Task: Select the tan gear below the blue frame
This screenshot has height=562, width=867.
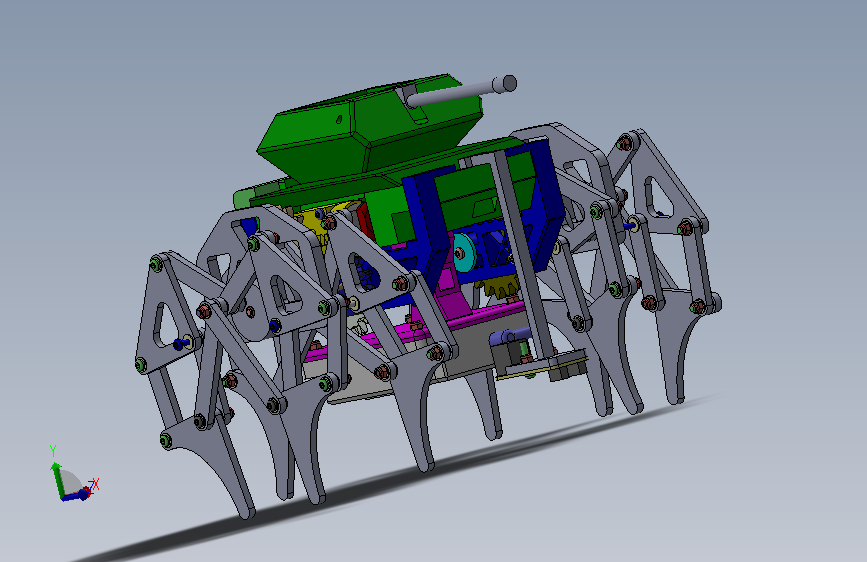Action: pyautogui.click(x=499, y=287)
